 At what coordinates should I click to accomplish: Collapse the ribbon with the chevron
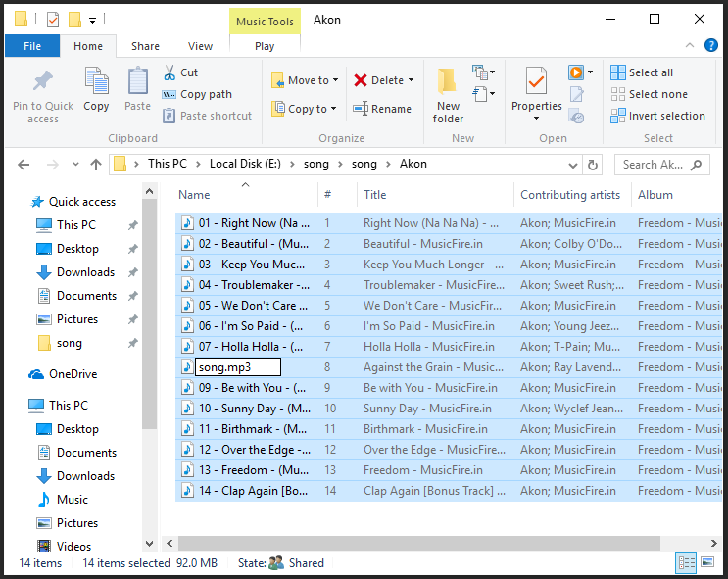pyautogui.click(x=690, y=45)
